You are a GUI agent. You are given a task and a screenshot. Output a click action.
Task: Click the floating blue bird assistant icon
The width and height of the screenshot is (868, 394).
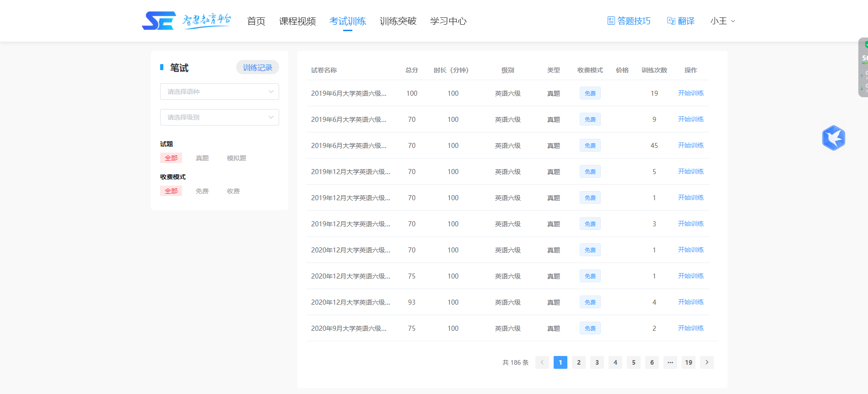(833, 138)
